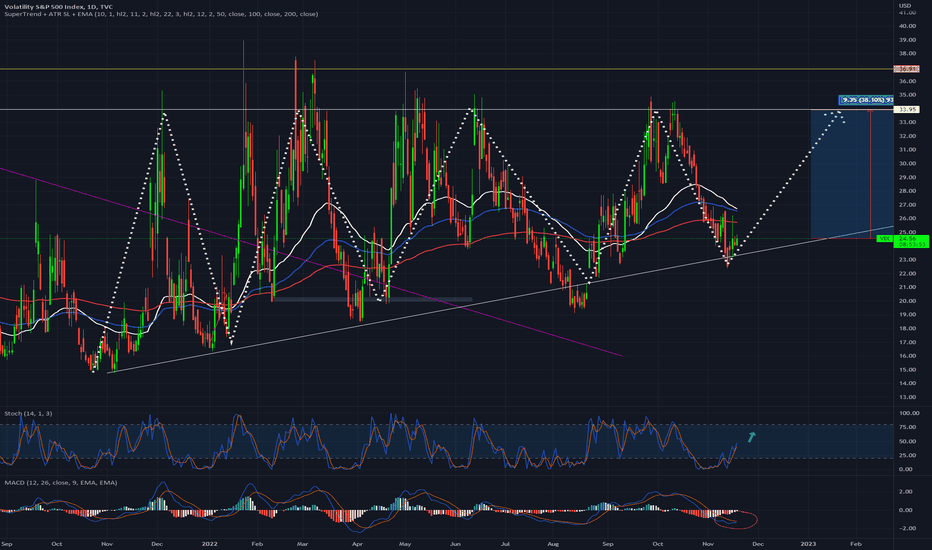The height and width of the screenshot is (550, 932).
Task: Click the 100.00 value on the Stoch axis
Action: point(909,413)
